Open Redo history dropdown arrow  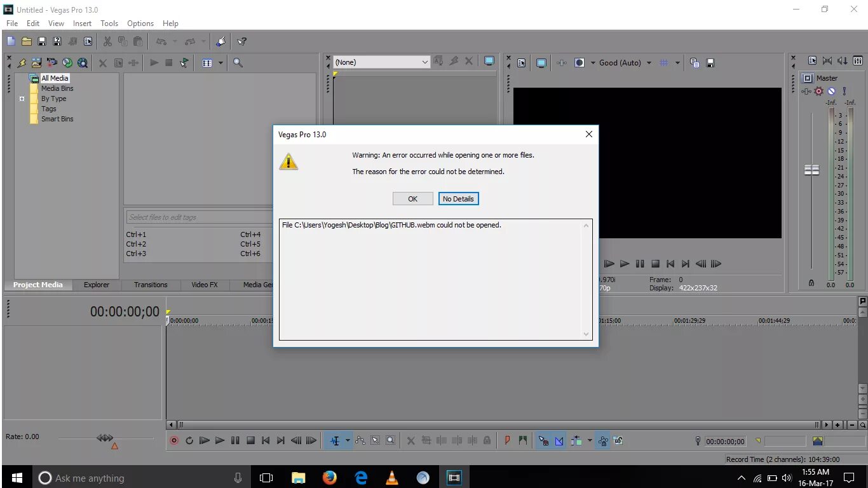203,42
